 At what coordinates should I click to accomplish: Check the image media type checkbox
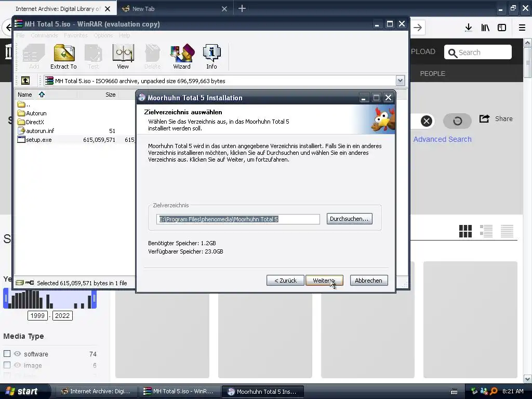click(x=7, y=365)
